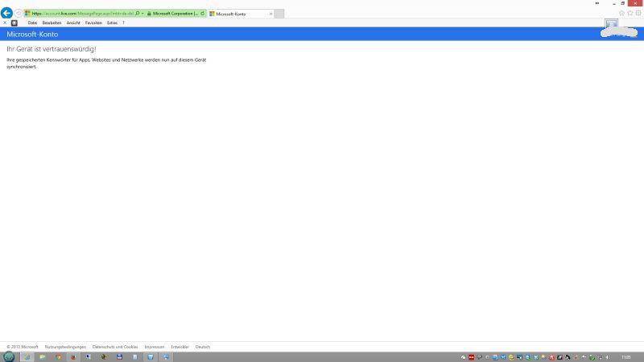The height and width of the screenshot is (362, 644).
Task: Click the Home icon in browser top-right
Action: [621, 13]
